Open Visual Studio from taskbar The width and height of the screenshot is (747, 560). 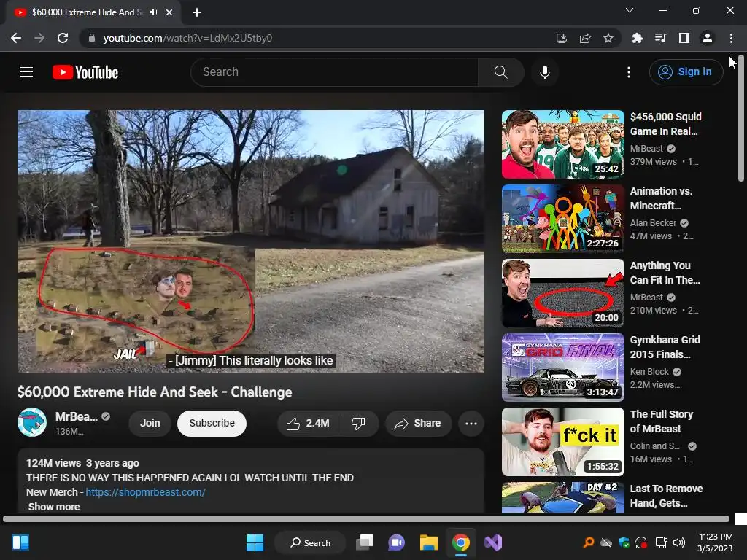[x=493, y=542]
